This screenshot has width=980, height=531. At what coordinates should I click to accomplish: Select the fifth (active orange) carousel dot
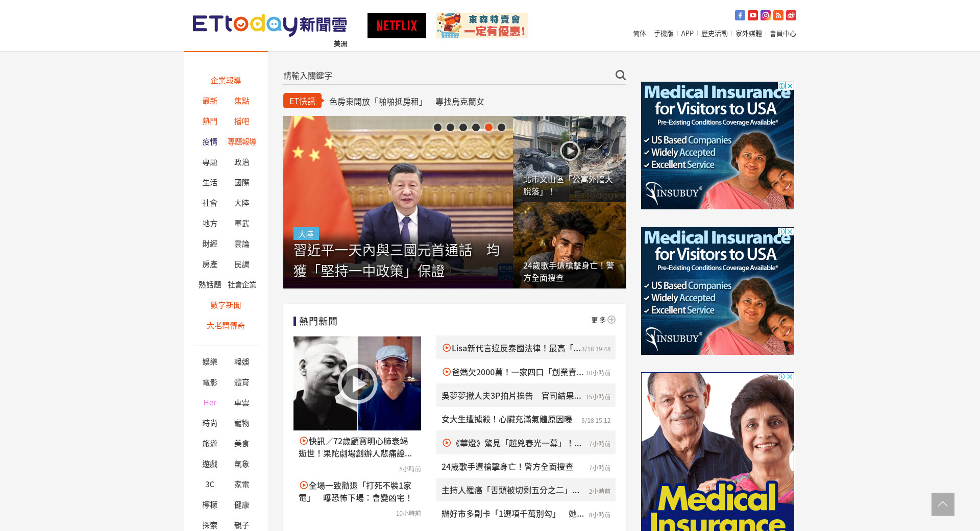pos(488,127)
